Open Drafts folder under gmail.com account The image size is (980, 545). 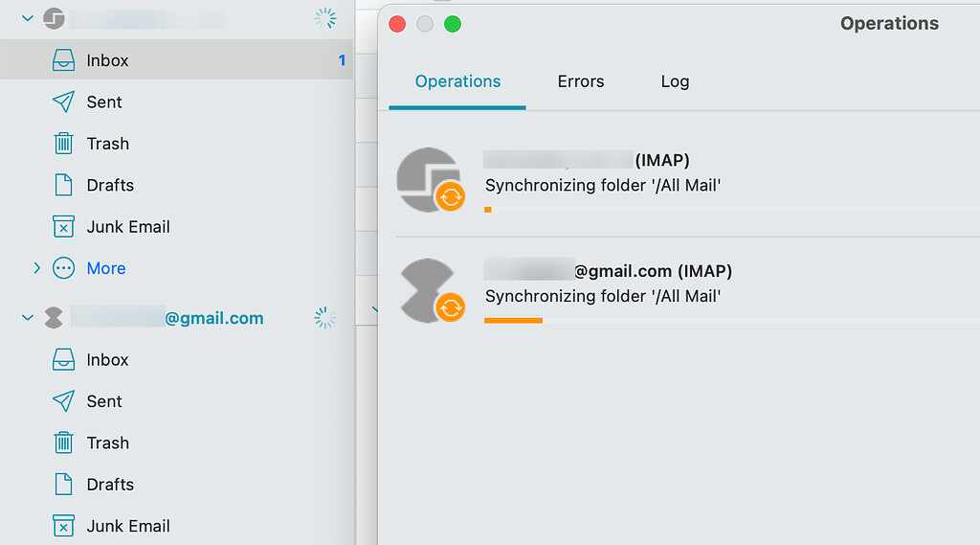[110, 485]
